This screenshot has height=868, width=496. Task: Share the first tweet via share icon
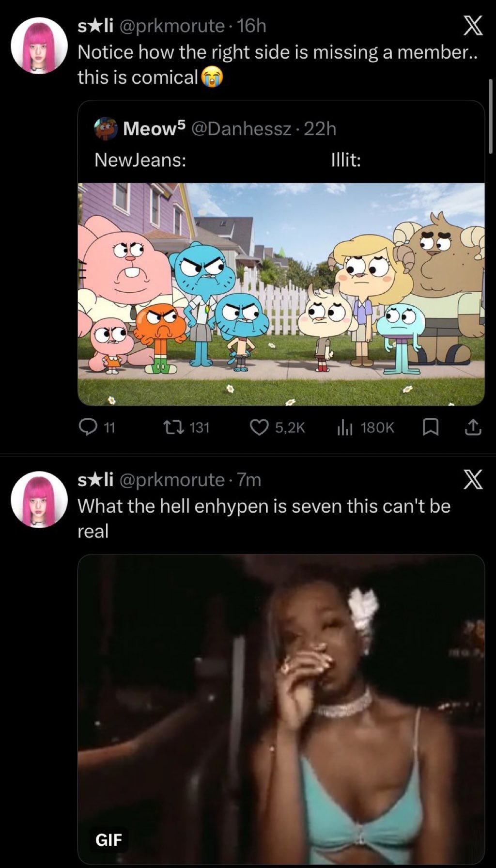pyautogui.click(x=473, y=427)
